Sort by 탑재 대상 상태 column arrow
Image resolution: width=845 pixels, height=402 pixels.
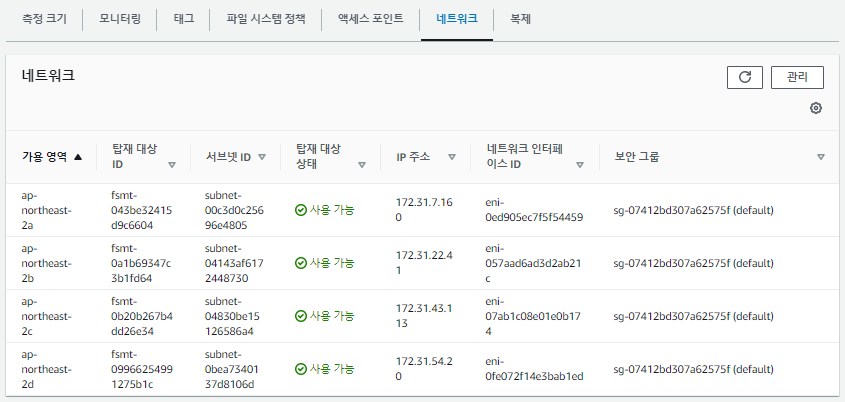tap(362, 165)
